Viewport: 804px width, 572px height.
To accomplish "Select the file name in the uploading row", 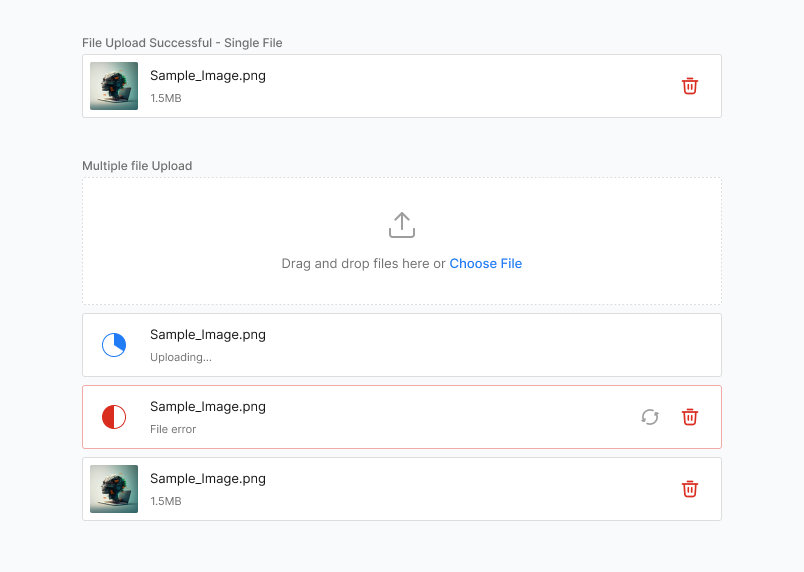I will [207, 335].
